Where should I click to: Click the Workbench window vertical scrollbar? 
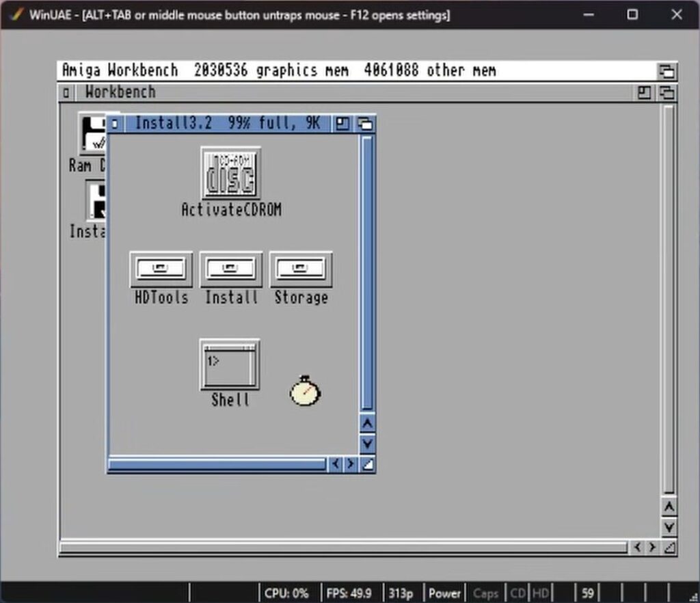pyautogui.click(x=669, y=299)
